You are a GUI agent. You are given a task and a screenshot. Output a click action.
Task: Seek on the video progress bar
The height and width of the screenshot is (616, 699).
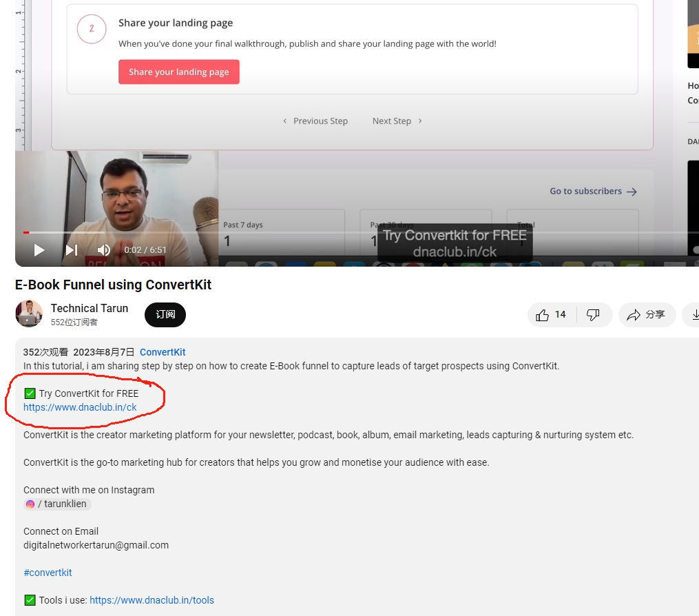357,232
